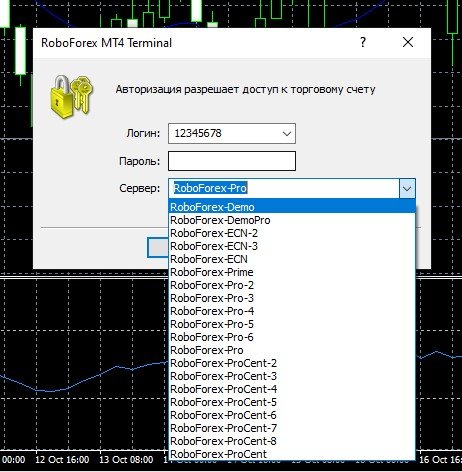462x472 pixels.
Task: Select RoboForex-Demo server
Action: pyautogui.click(x=292, y=207)
